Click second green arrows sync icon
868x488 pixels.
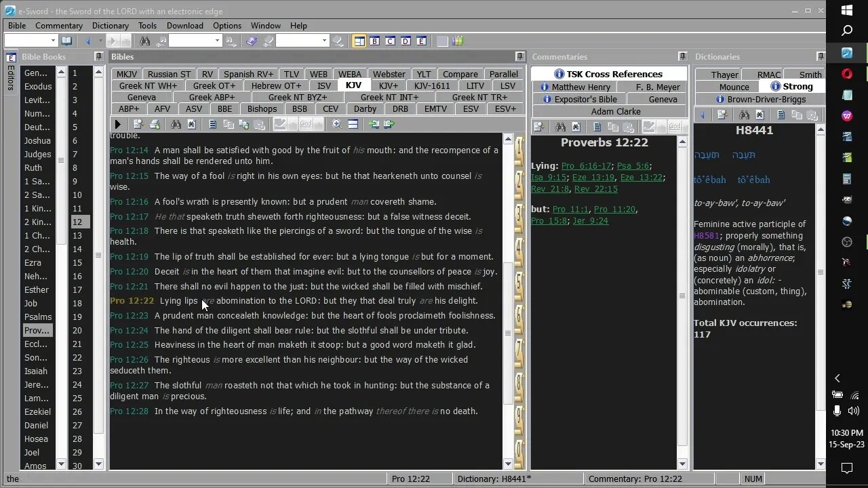389,124
